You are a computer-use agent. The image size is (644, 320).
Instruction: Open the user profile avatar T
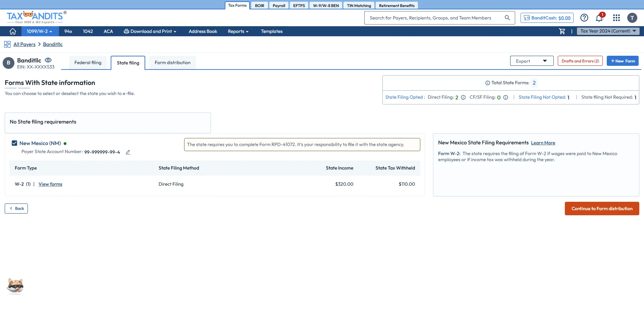pos(632,18)
